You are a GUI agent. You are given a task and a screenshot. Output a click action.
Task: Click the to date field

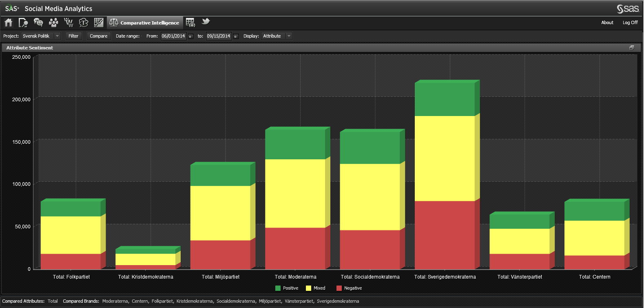[218, 36]
